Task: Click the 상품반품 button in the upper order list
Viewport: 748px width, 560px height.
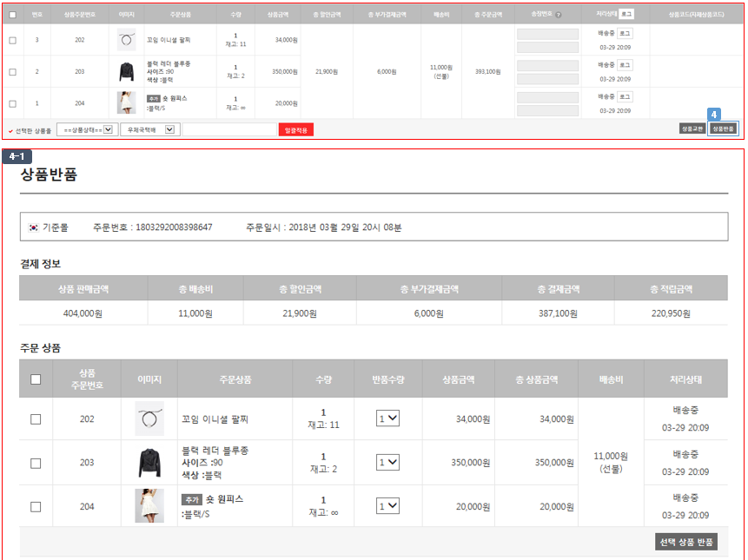Action: 723,128
